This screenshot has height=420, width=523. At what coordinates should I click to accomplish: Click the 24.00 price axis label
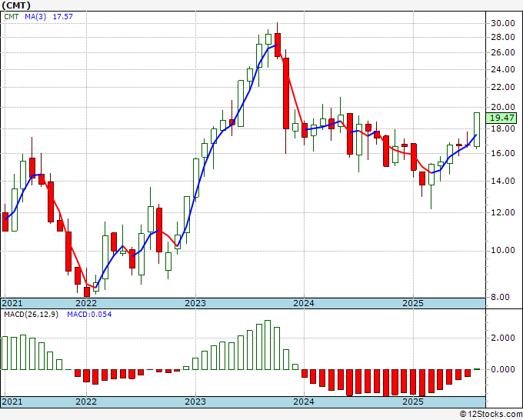point(503,69)
